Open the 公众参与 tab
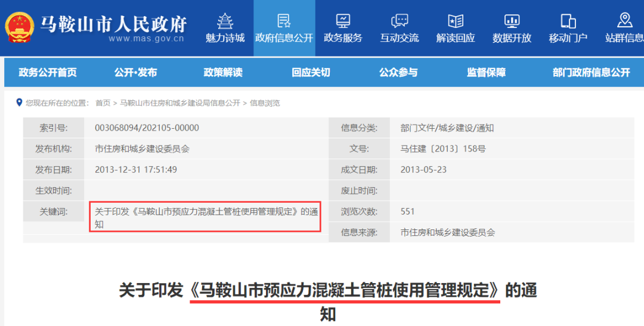This screenshot has height=326, width=644. click(398, 73)
